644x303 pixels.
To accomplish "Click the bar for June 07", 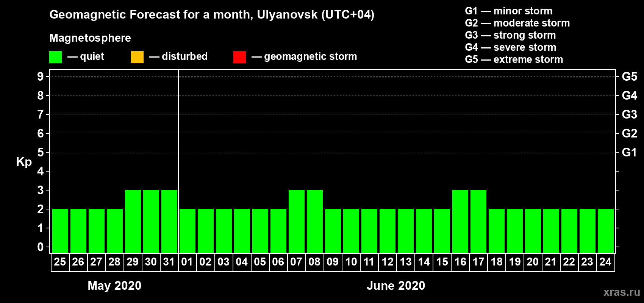I will point(297,221).
